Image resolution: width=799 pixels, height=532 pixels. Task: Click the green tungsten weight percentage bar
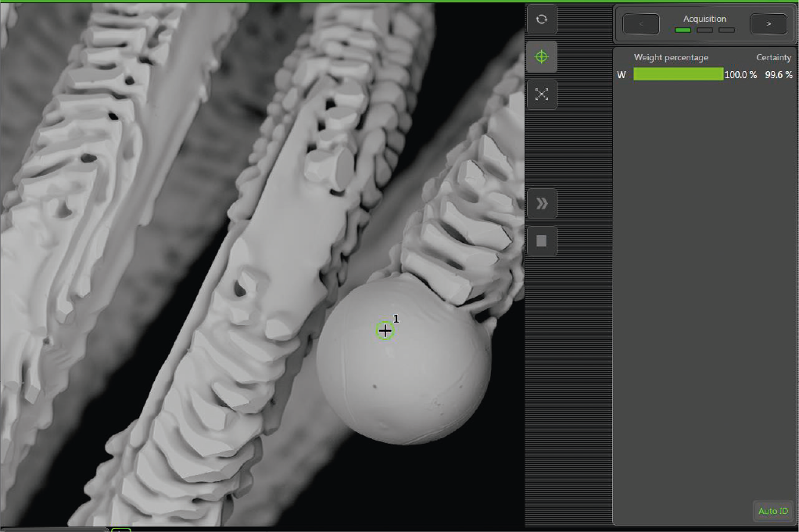678,74
